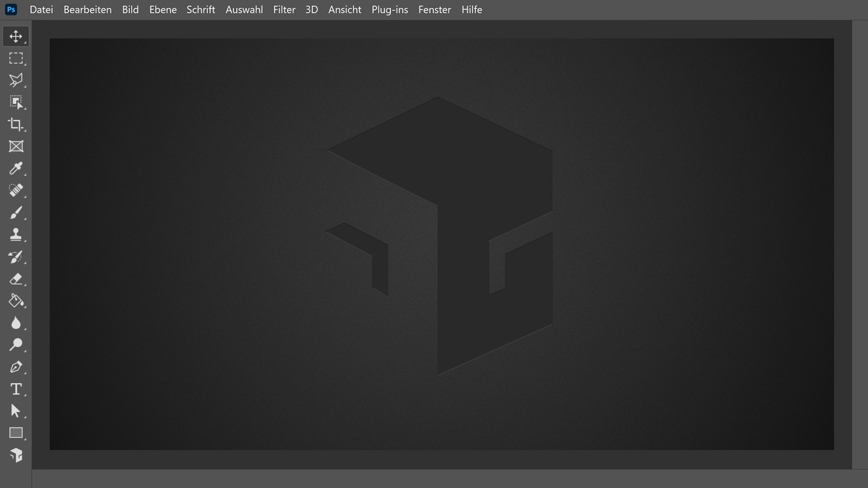Select the Rectangular Marquee tool
The image size is (868, 488).
pyautogui.click(x=16, y=58)
